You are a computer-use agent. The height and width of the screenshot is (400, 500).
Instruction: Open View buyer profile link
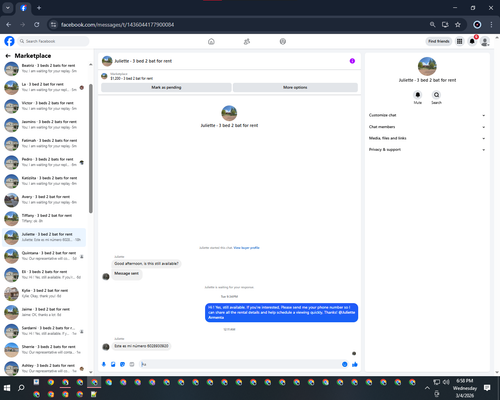(x=246, y=248)
